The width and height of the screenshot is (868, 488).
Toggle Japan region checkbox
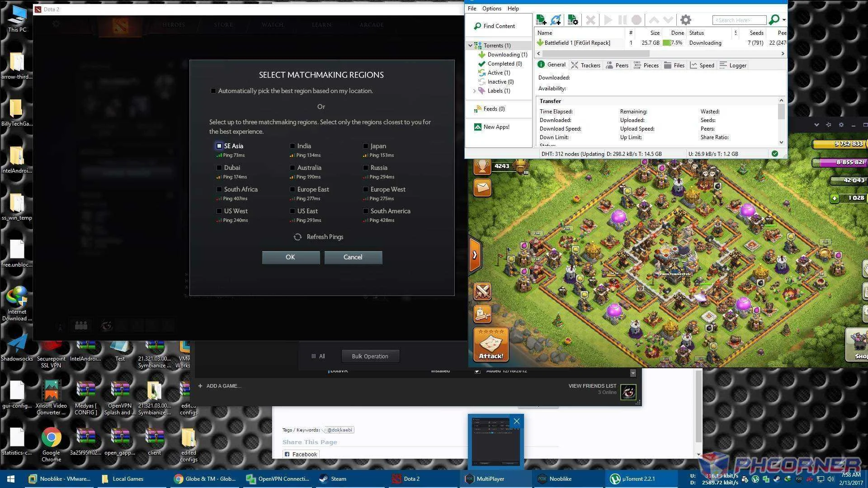click(366, 146)
